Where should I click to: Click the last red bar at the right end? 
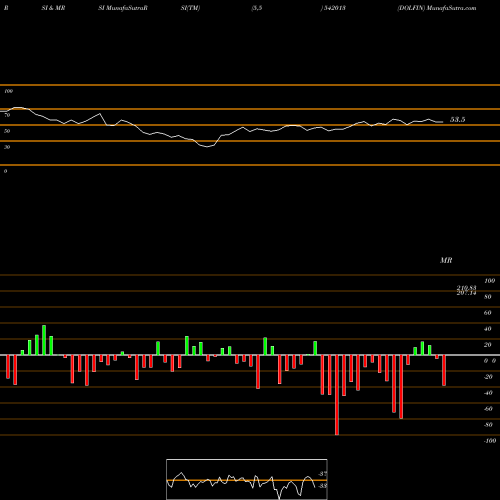point(444,370)
